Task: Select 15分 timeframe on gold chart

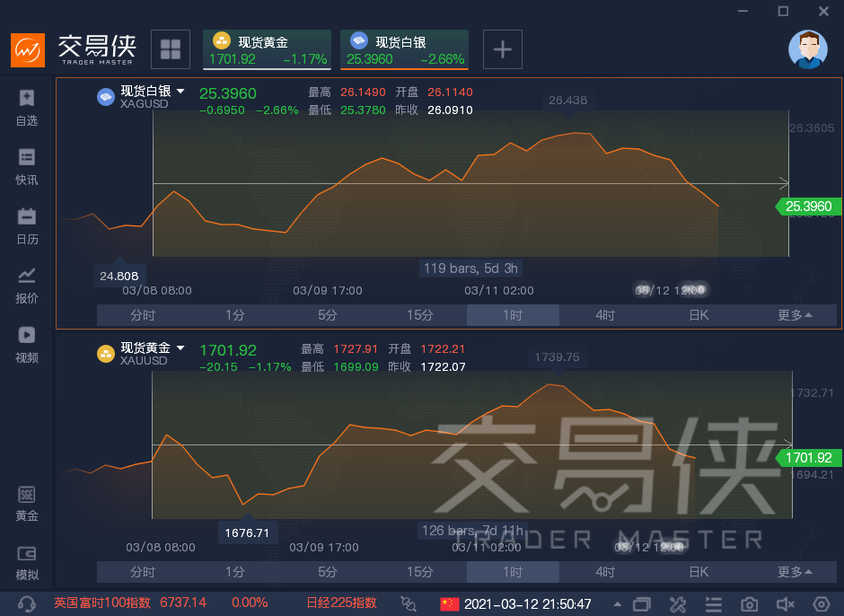Action: [420, 572]
